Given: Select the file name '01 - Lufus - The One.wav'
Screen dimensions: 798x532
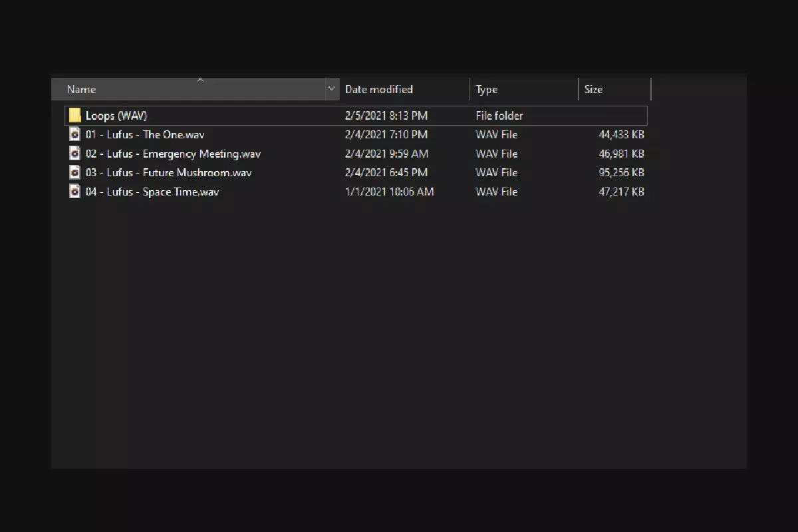Looking at the screenshot, I should (x=145, y=134).
